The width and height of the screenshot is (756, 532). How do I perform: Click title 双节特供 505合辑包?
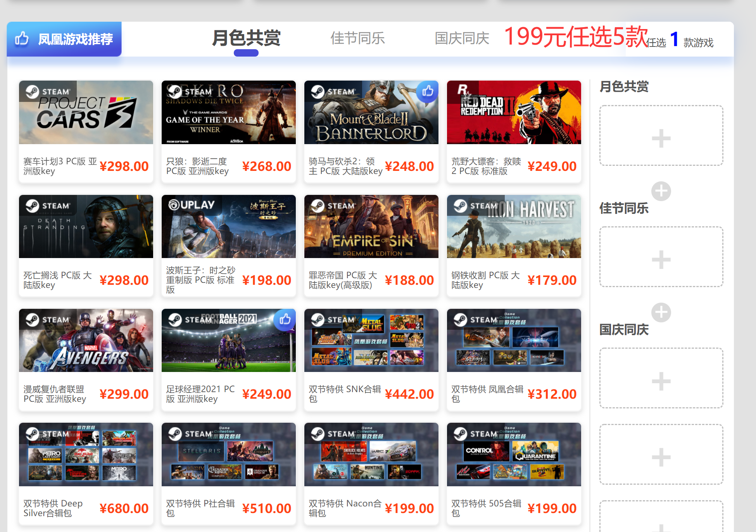(486, 508)
